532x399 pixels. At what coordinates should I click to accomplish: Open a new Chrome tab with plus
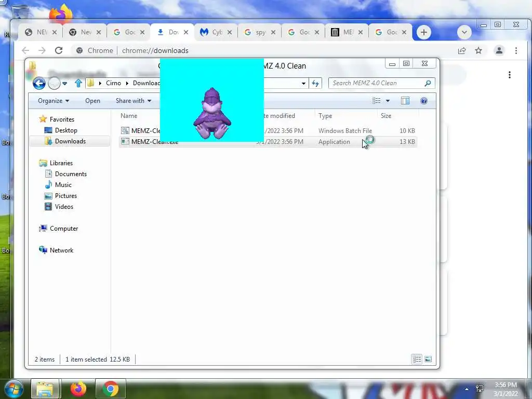[423, 32]
